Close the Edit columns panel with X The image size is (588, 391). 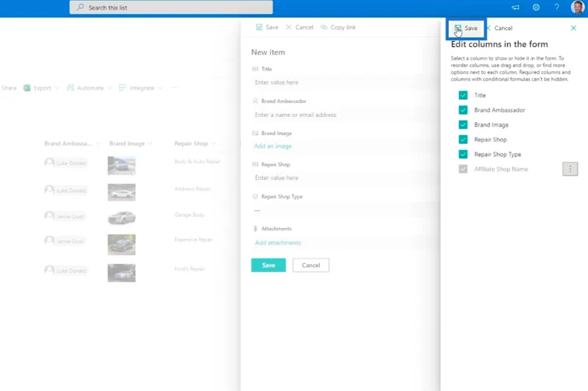tap(573, 28)
